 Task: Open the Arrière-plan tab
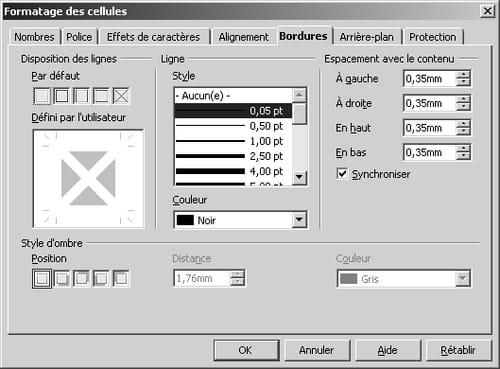367,37
